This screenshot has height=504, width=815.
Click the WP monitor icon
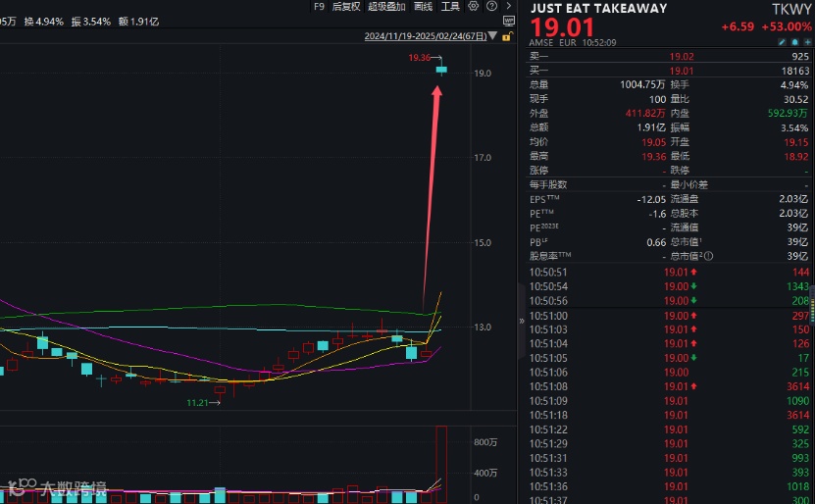(509, 21)
